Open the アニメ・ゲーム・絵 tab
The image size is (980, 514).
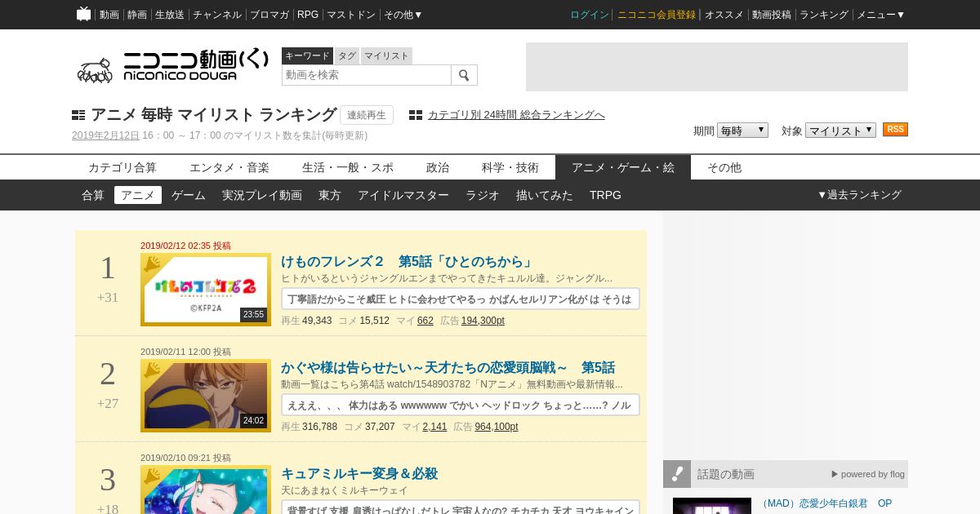623,167
